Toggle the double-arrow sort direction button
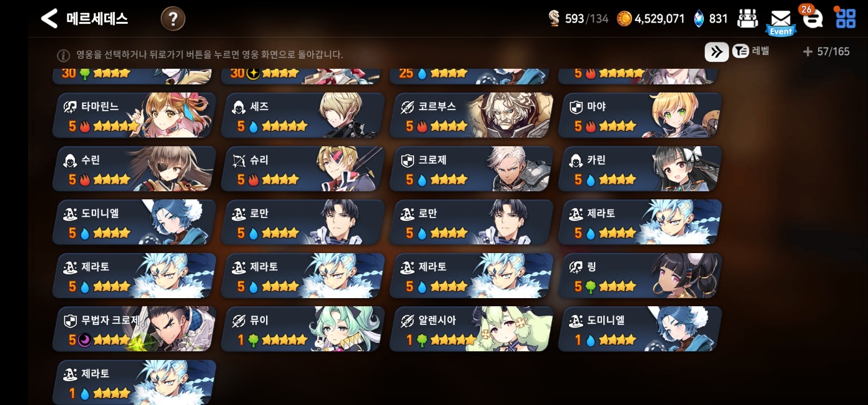The width and height of the screenshot is (868, 405). pos(717,51)
